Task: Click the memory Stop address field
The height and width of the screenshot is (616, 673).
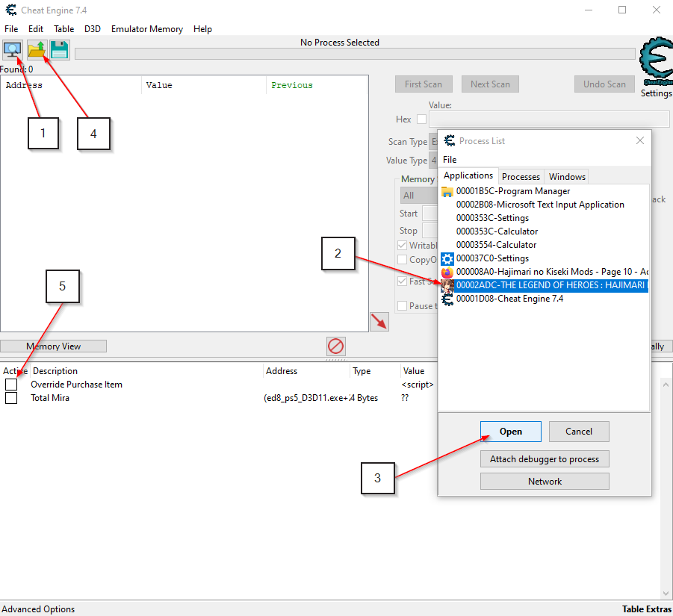Action: [x=429, y=231]
